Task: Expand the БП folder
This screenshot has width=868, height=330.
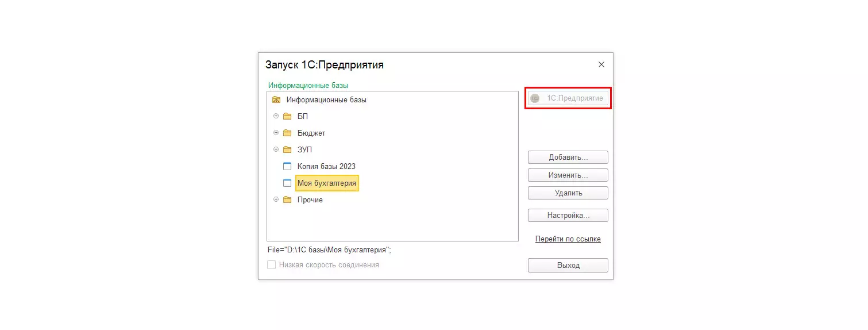Action: point(276,116)
